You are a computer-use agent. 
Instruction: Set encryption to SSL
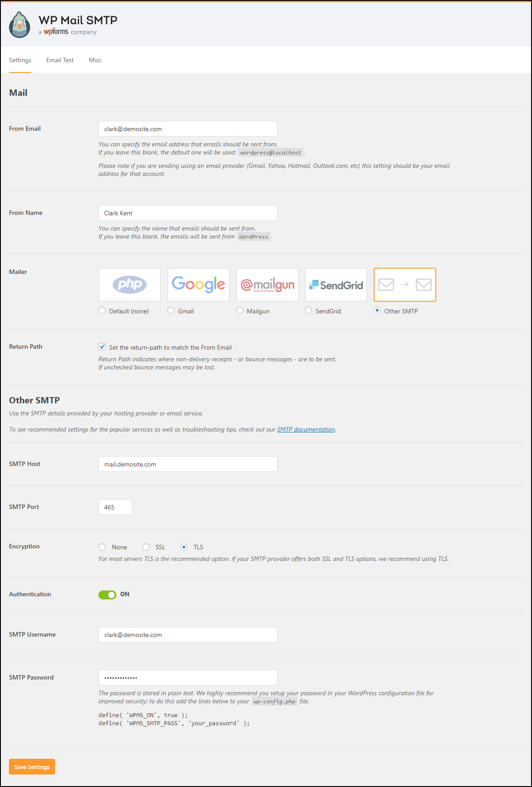[x=146, y=547]
